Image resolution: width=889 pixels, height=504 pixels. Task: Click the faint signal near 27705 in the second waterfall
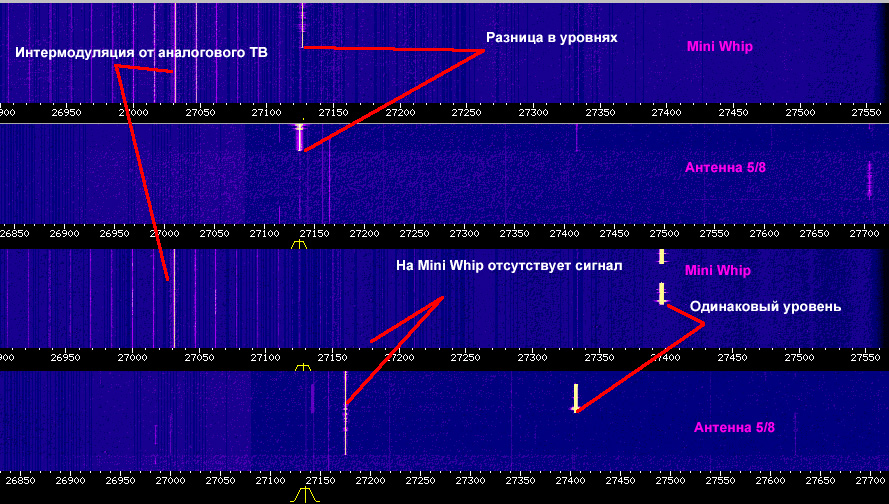tap(869, 180)
